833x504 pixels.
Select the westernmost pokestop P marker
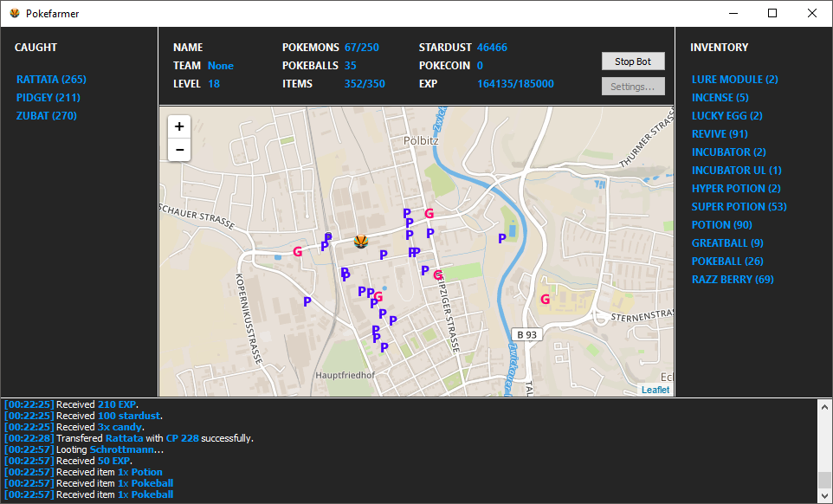click(x=307, y=301)
